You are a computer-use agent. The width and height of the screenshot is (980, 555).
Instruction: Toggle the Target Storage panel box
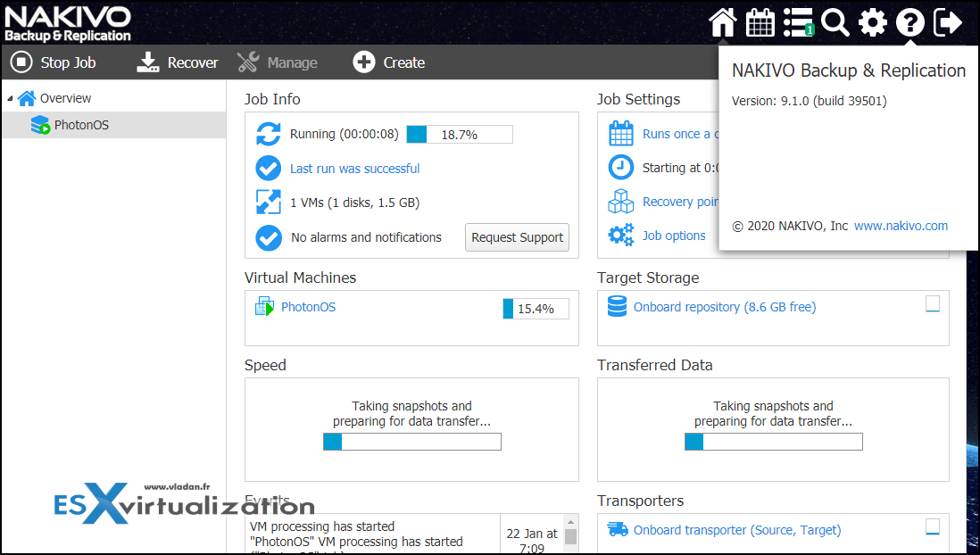point(933,303)
